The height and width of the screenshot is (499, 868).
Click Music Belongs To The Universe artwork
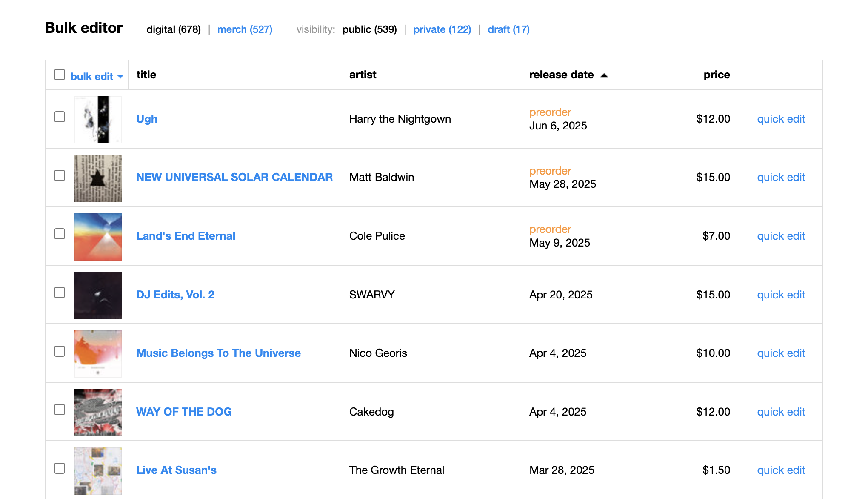98,354
